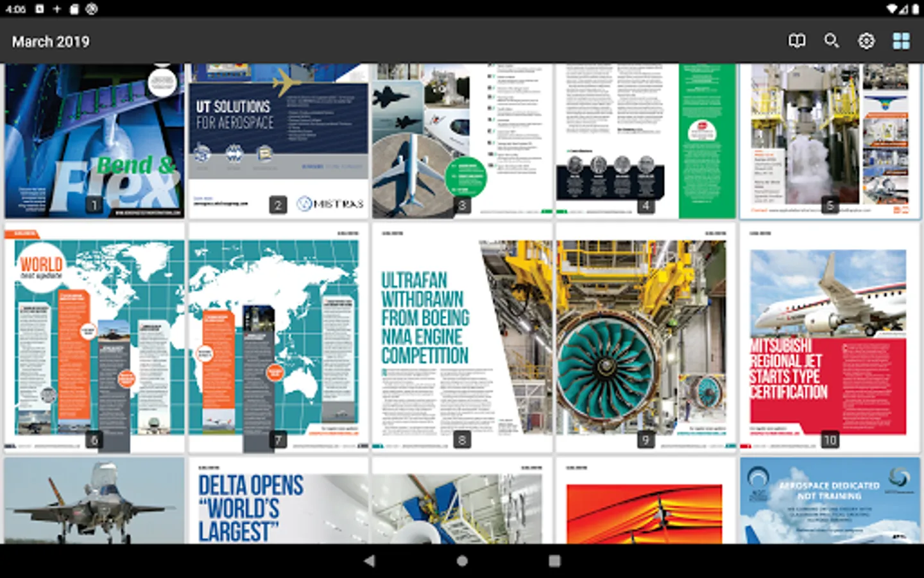Click the page number 6 badge
This screenshot has width=924, height=578.
94,440
